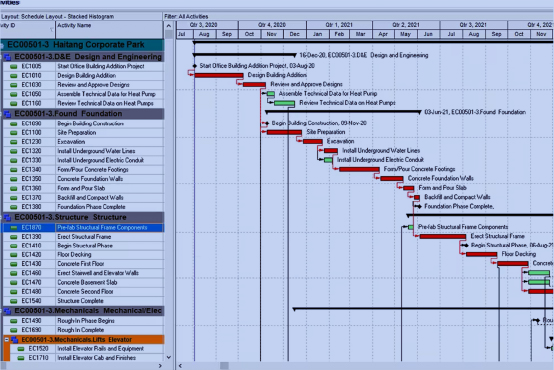Click the activity icon for EC1360
Image resolution: width=554 pixels, height=370 pixels.
(13, 188)
